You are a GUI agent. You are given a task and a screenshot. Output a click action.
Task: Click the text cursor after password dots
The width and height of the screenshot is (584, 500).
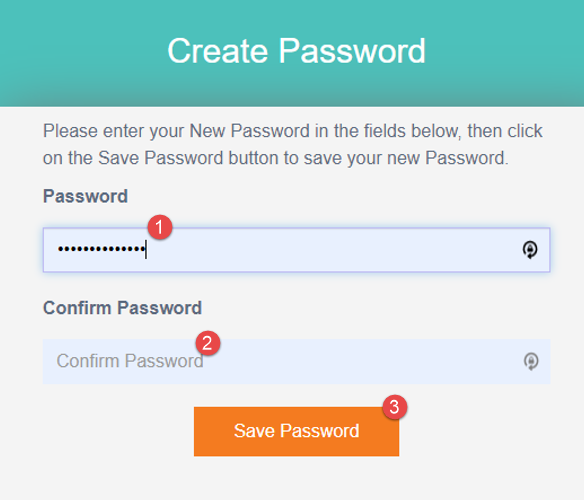(146, 249)
